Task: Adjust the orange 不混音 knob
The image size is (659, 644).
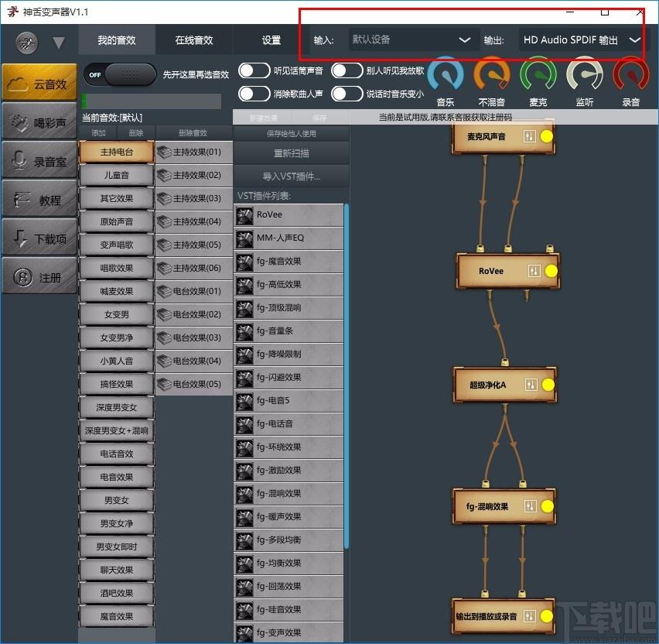Action: 492,75
